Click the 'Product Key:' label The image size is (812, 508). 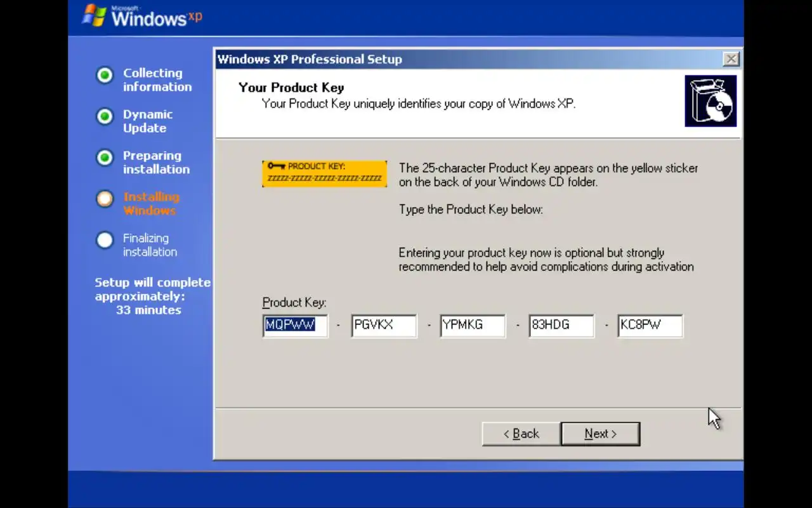point(294,303)
